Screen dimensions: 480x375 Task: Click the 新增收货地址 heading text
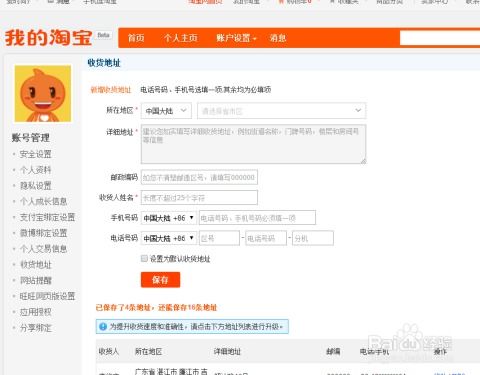point(111,90)
